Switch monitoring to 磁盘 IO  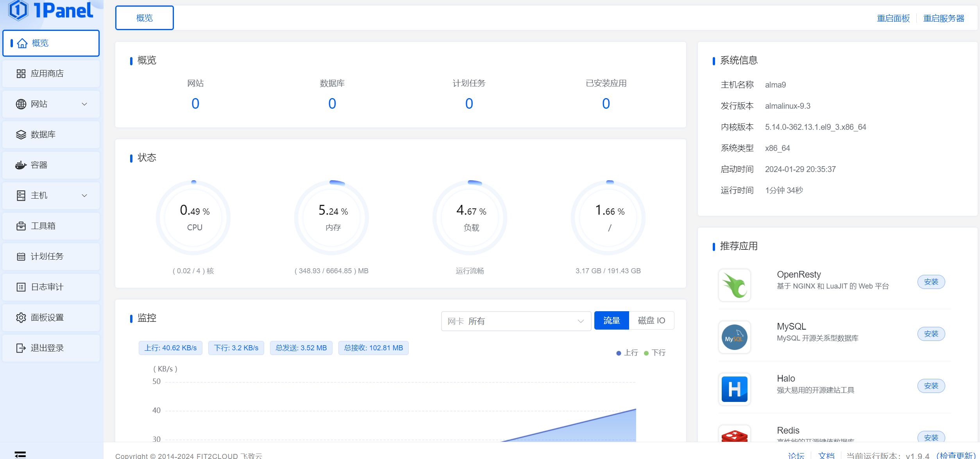click(651, 321)
